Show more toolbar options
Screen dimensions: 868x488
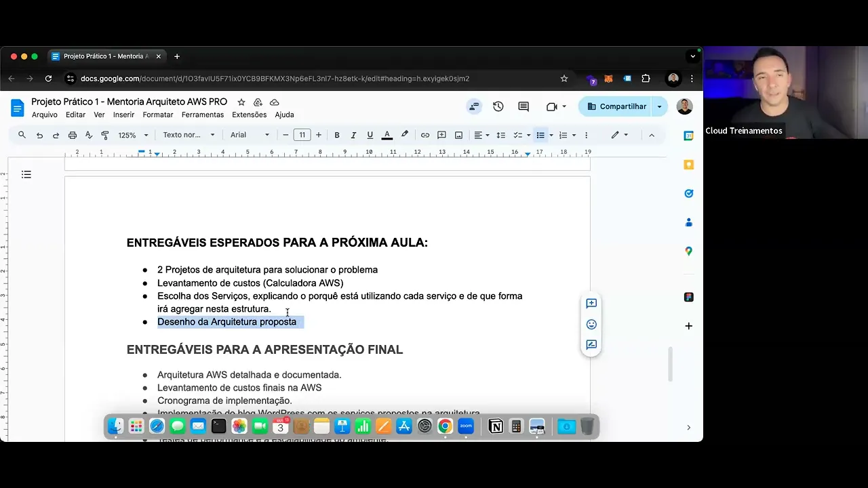587,135
